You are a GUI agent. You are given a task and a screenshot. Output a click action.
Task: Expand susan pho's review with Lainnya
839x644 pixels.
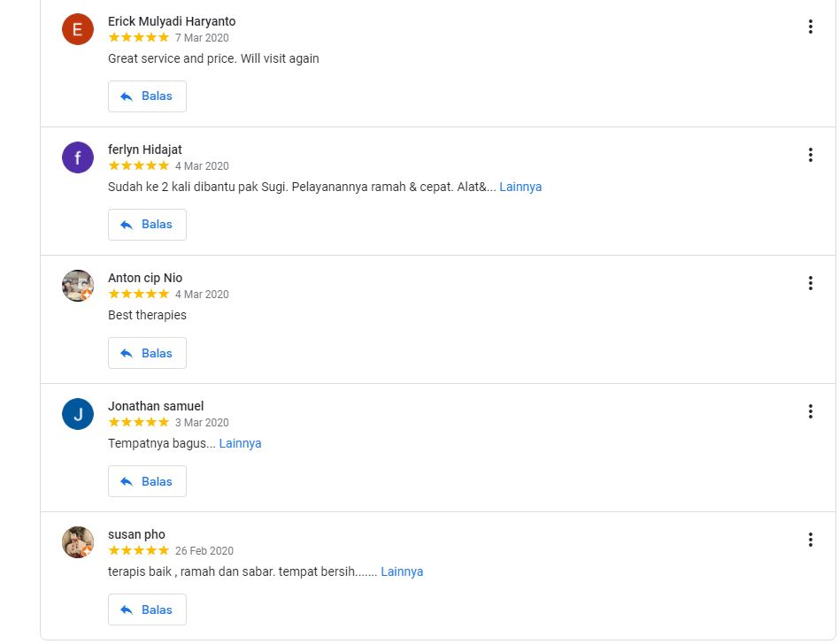pyautogui.click(x=402, y=571)
